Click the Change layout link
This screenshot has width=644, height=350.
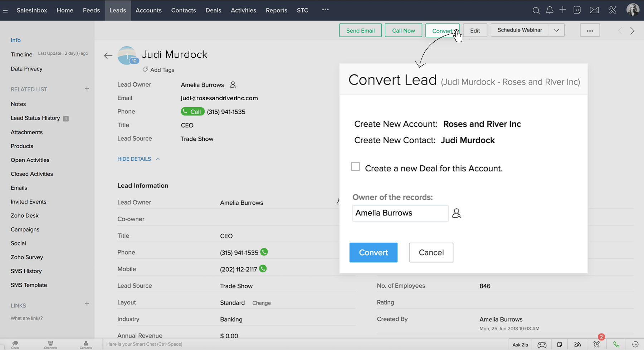click(262, 303)
